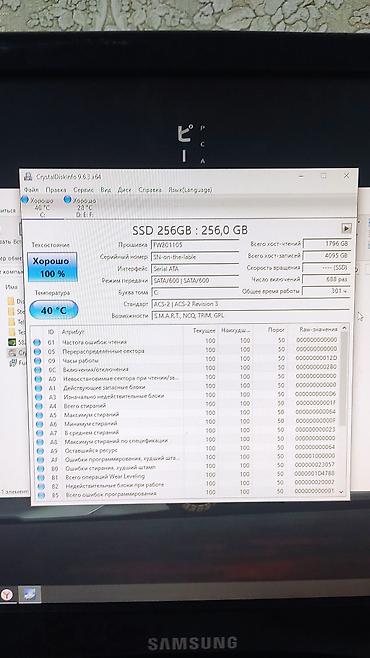Viewport: 370px width, 658px height.
Task: Click status icon for AF Ошибки программирования
Action: click(40, 460)
